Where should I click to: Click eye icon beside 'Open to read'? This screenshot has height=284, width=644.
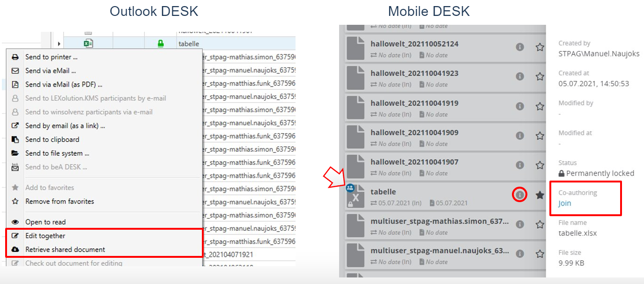[x=15, y=222]
